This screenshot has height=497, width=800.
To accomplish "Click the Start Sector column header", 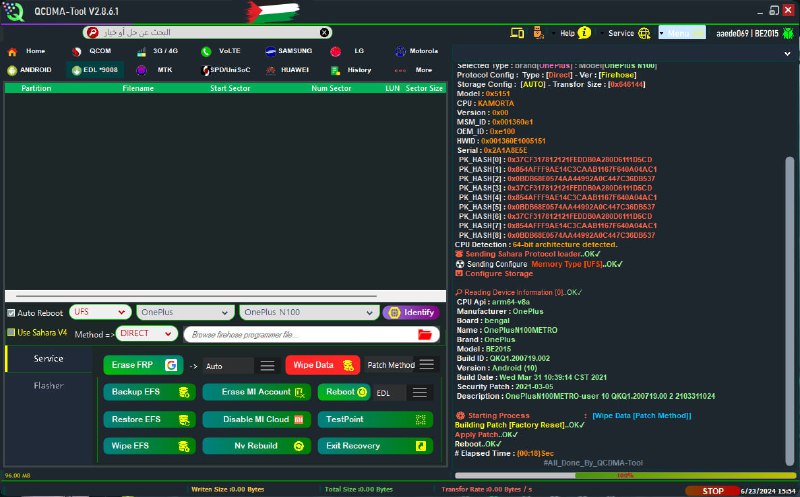I will pos(230,88).
